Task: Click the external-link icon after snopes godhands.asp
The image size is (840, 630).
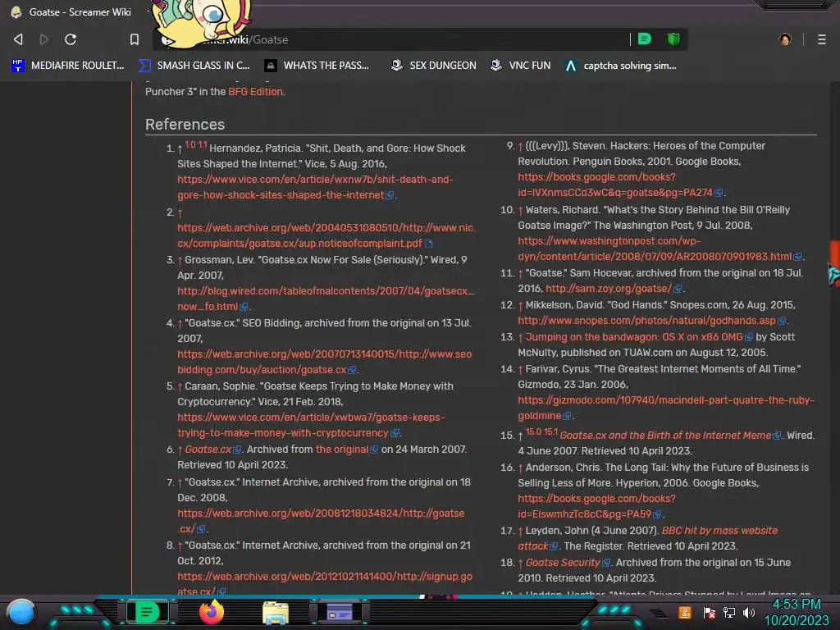Action: [x=782, y=321]
